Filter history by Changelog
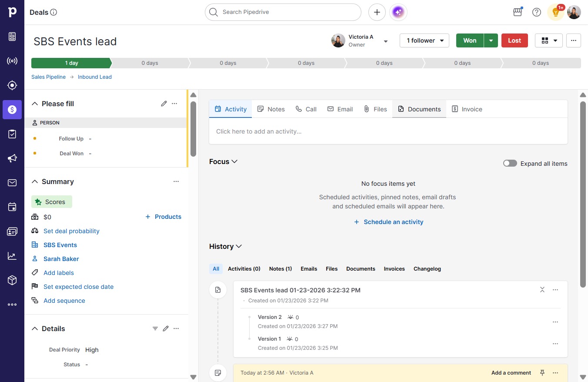Image resolution: width=588 pixels, height=382 pixels. click(427, 269)
